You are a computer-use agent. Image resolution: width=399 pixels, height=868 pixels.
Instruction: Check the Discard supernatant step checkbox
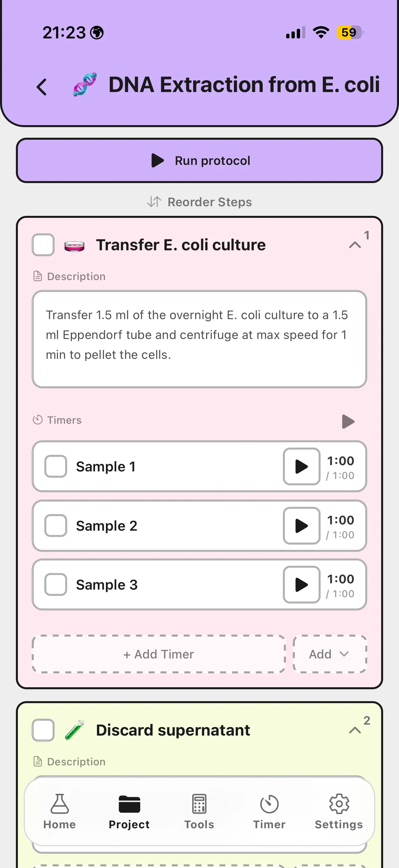tap(43, 730)
